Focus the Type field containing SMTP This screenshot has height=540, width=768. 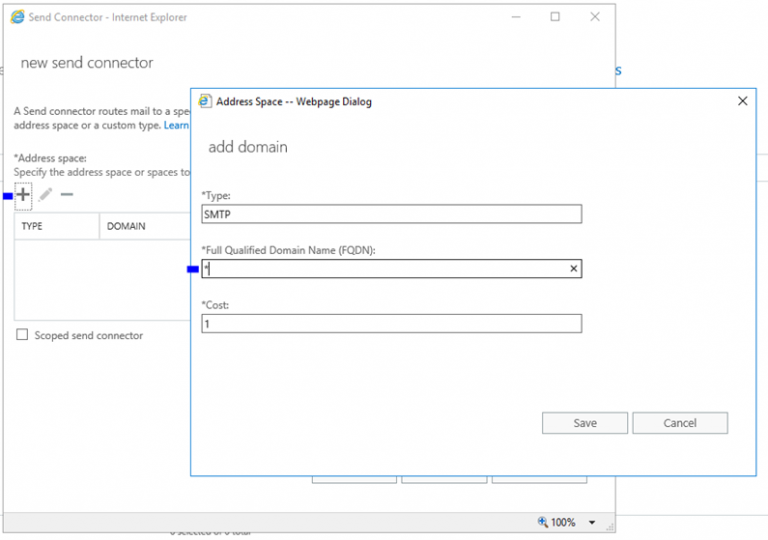tap(391, 214)
